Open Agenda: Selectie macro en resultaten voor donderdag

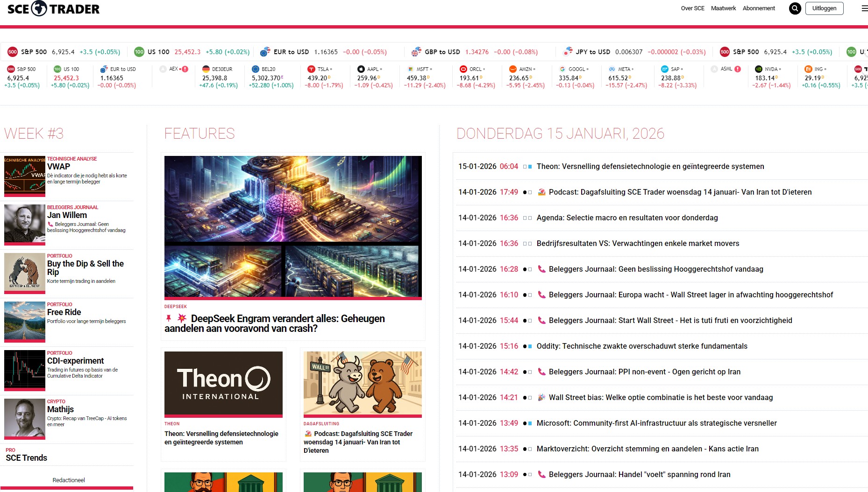627,218
